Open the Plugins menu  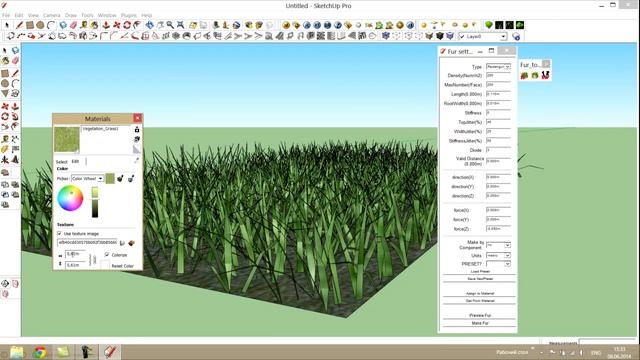point(129,15)
